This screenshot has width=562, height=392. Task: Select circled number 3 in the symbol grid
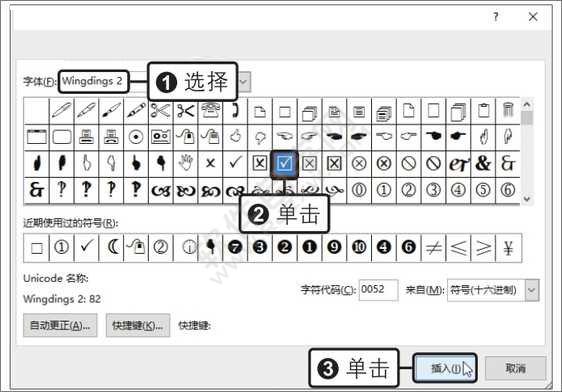pyautogui.click(x=433, y=190)
